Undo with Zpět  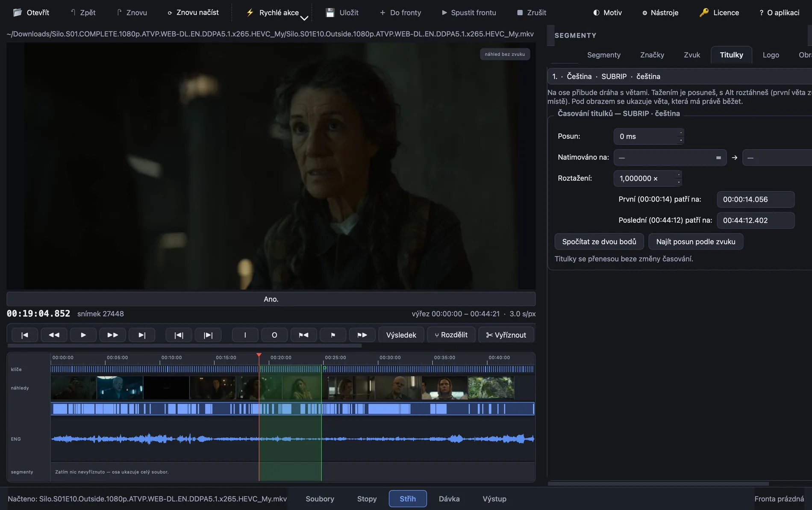click(x=83, y=12)
